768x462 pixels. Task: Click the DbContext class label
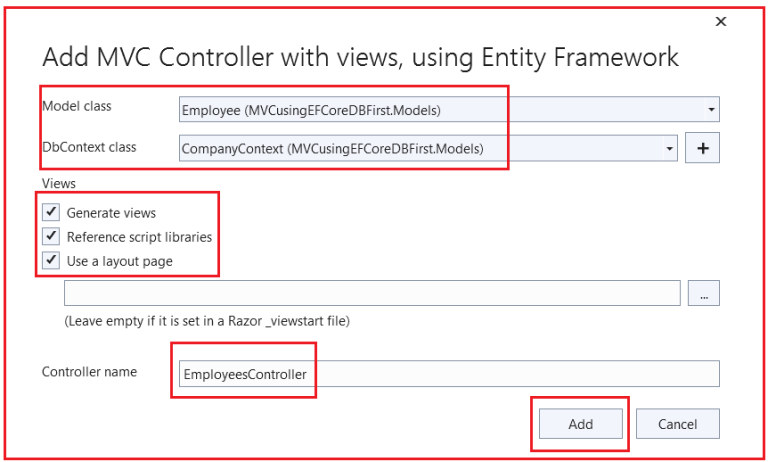pyautogui.click(x=89, y=147)
